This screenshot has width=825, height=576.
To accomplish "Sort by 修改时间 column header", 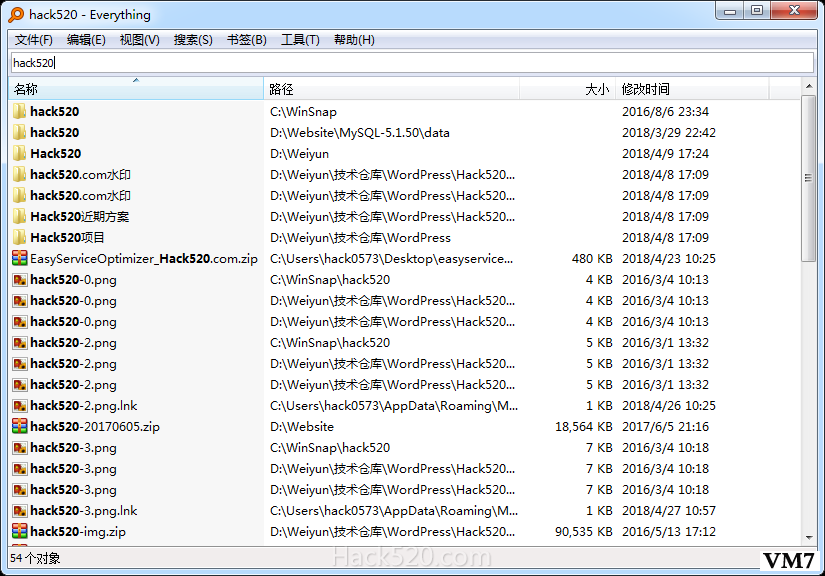I will click(692, 89).
